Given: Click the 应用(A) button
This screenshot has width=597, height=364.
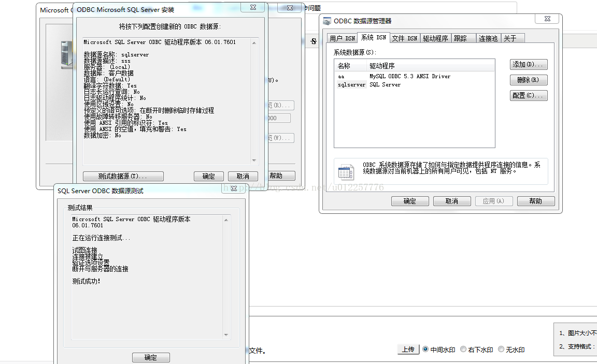Looking at the screenshot, I should coord(494,201).
